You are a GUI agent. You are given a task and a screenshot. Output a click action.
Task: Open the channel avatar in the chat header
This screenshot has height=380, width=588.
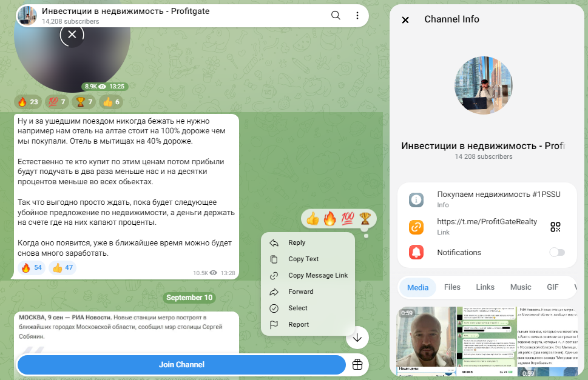point(27,16)
